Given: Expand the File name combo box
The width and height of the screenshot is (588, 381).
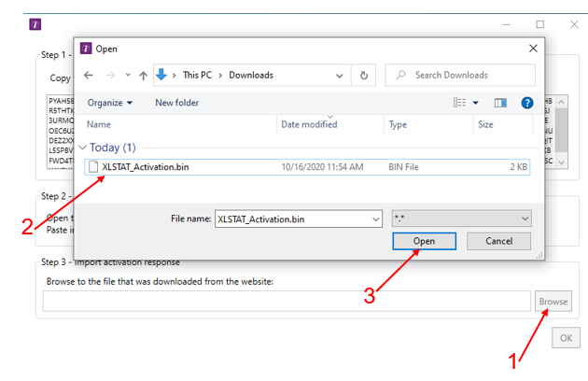Looking at the screenshot, I should (375, 218).
